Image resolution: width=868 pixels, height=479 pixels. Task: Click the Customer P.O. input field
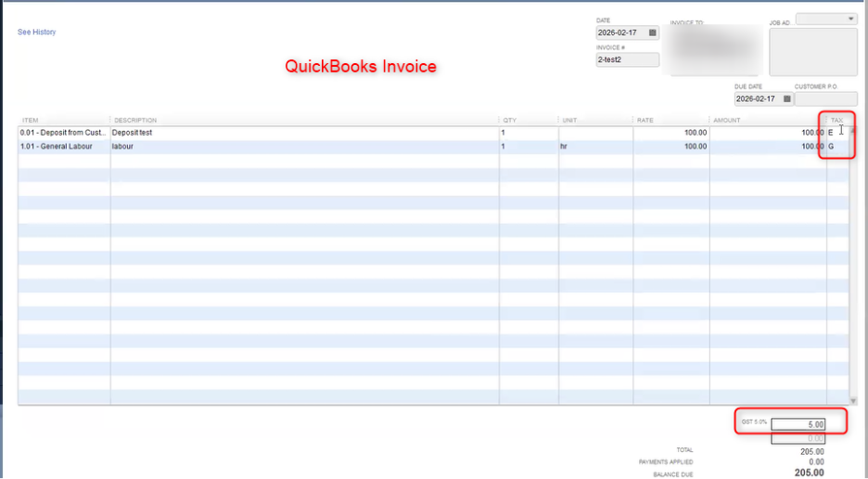(825, 98)
